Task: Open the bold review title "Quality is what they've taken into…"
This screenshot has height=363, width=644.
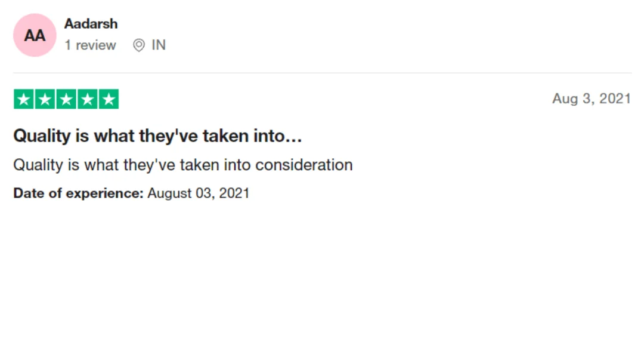Action: (x=157, y=136)
